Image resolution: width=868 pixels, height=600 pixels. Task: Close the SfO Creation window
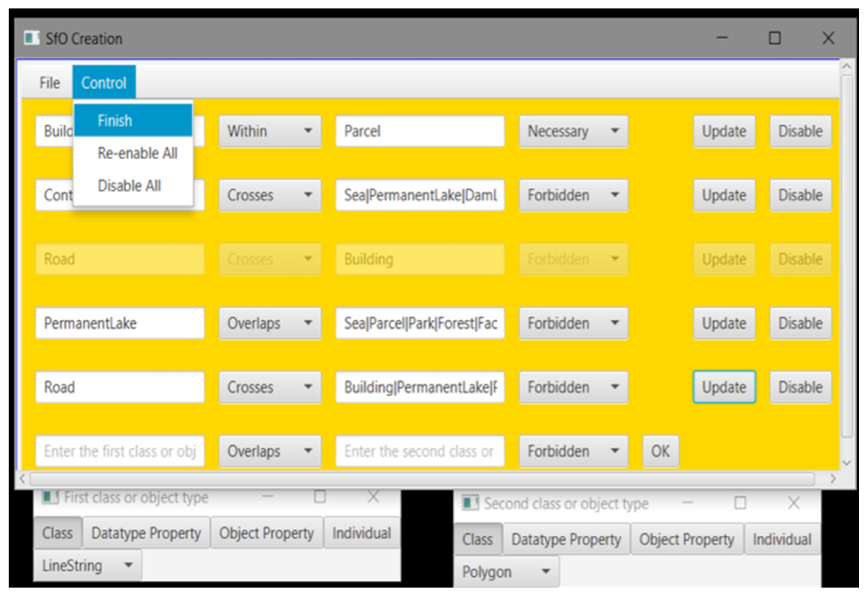click(828, 38)
